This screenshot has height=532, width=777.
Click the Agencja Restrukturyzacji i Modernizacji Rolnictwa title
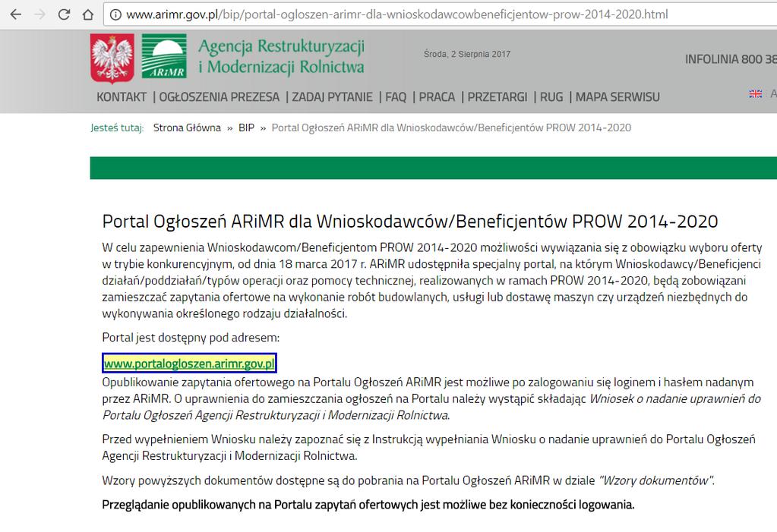[x=282, y=56]
